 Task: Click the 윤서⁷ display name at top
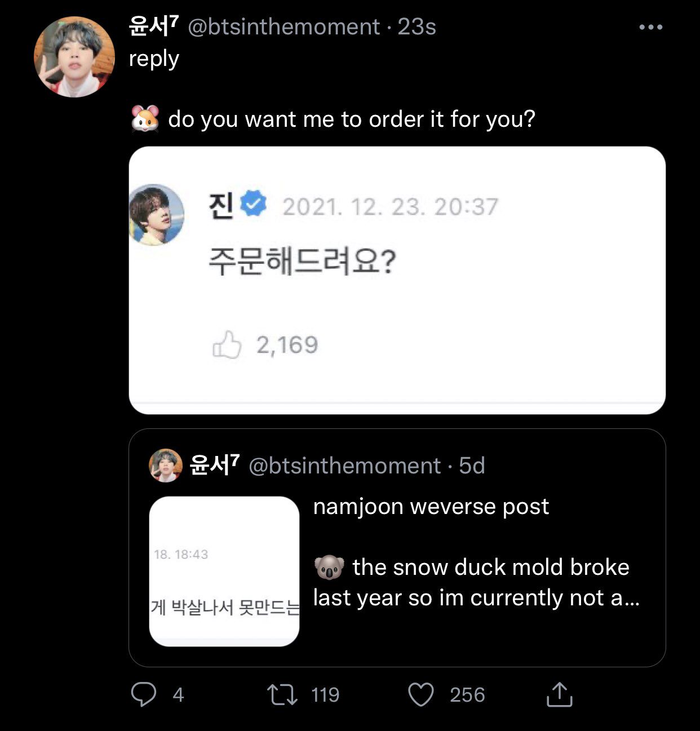153,26
